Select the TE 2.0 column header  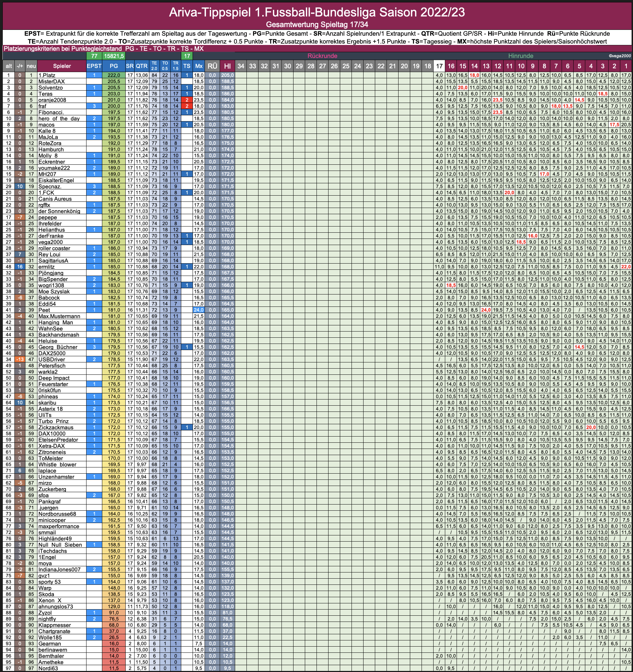[x=154, y=66]
